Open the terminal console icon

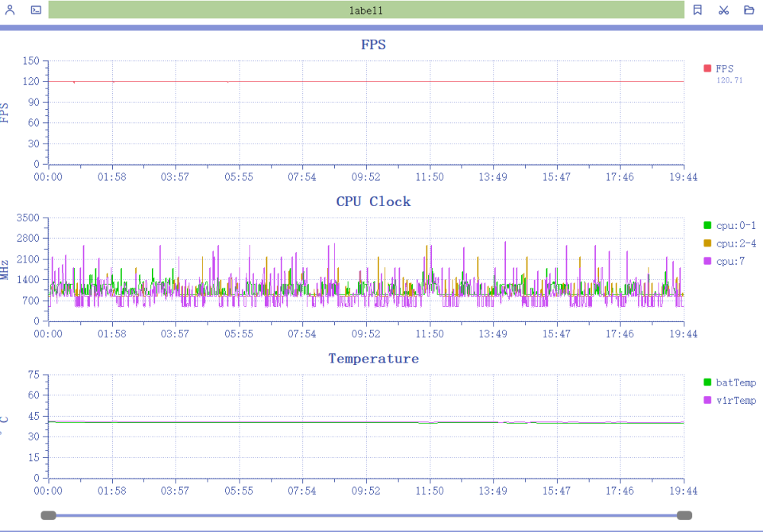(36, 10)
